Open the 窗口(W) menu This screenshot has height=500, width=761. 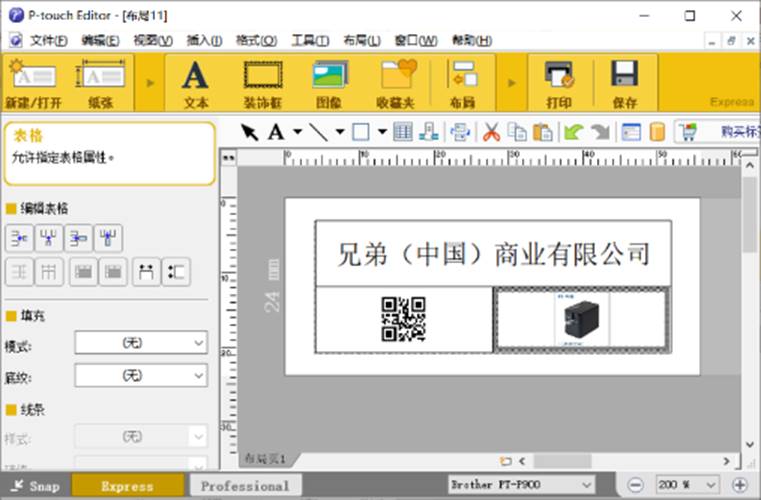click(416, 40)
